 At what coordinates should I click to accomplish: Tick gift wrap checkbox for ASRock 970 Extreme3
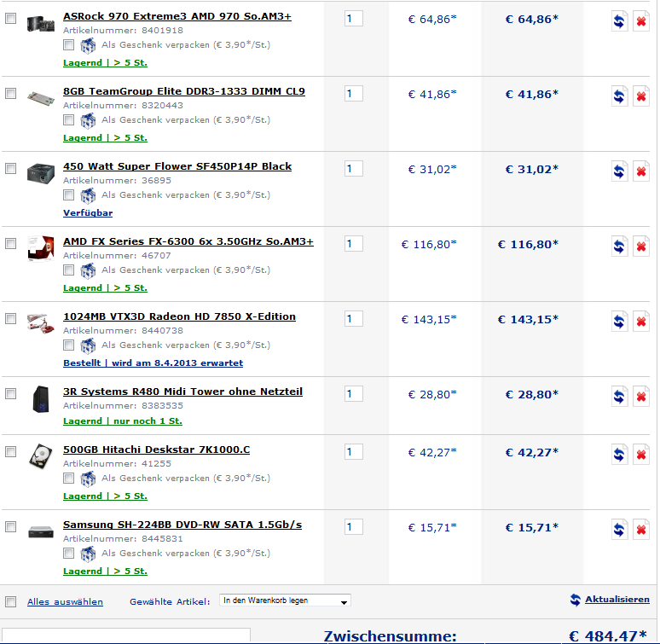68,44
